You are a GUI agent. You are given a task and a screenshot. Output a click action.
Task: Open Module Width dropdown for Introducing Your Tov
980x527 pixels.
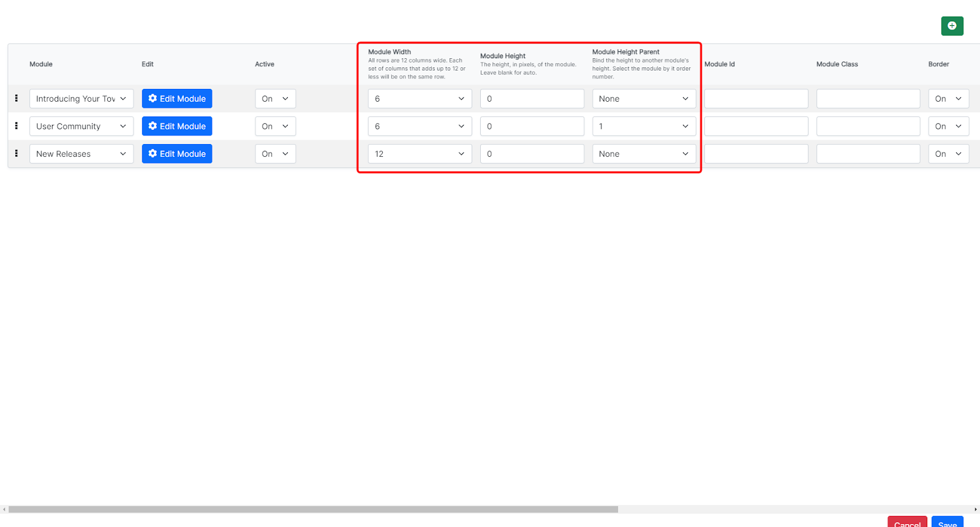pos(420,99)
